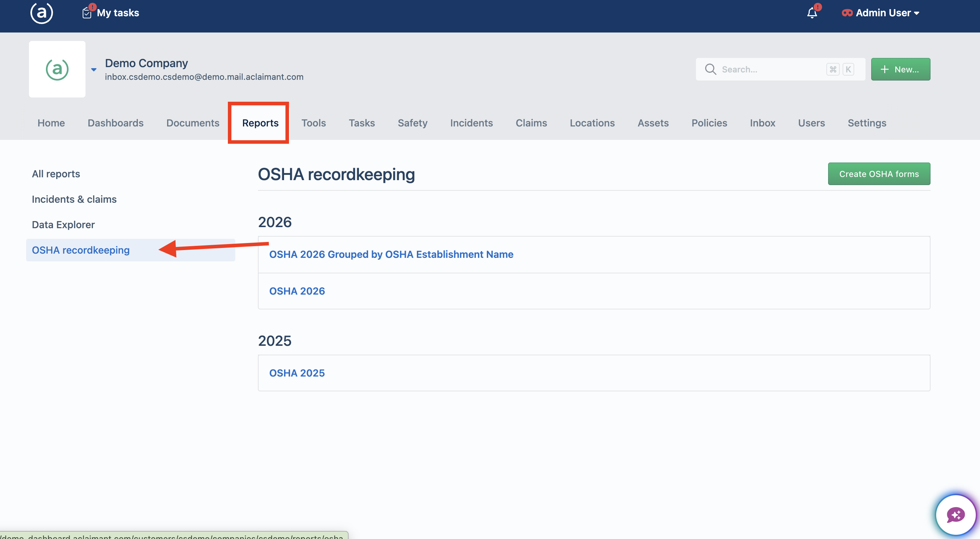The image size is (980, 539).
Task: Open My tasks clipboard icon
Action: click(87, 13)
